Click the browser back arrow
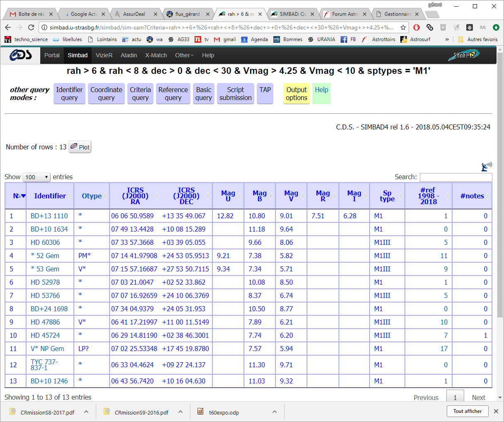Screen dimensions: 504x422 8,27
